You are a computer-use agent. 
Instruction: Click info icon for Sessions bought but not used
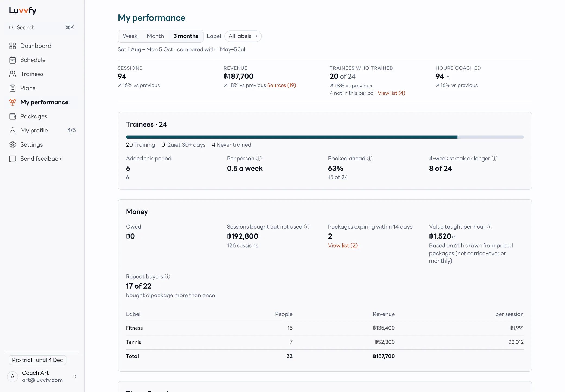click(307, 226)
